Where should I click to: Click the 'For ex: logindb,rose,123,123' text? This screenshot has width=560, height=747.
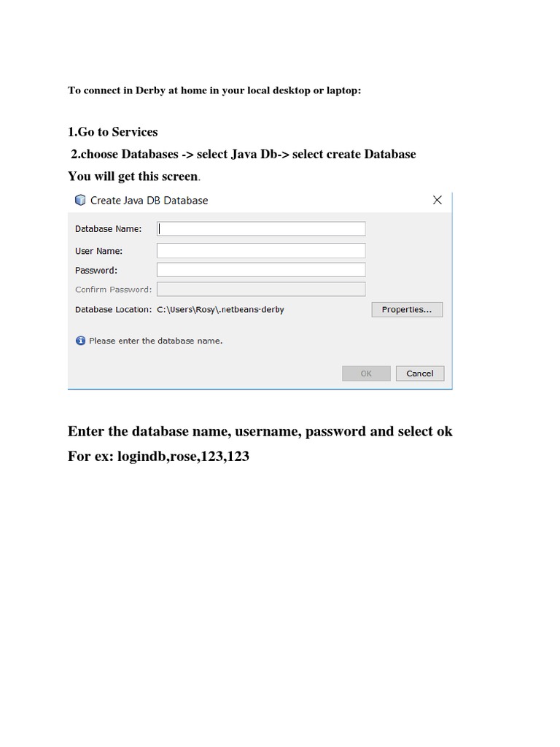tap(158, 457)
